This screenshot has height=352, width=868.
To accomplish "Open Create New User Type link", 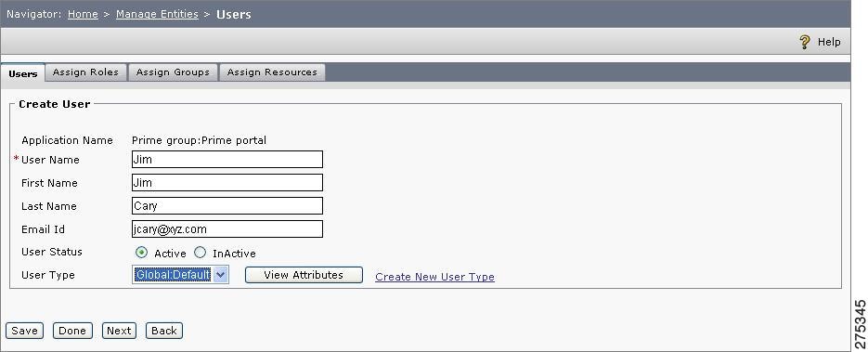I will pos(434,277).
